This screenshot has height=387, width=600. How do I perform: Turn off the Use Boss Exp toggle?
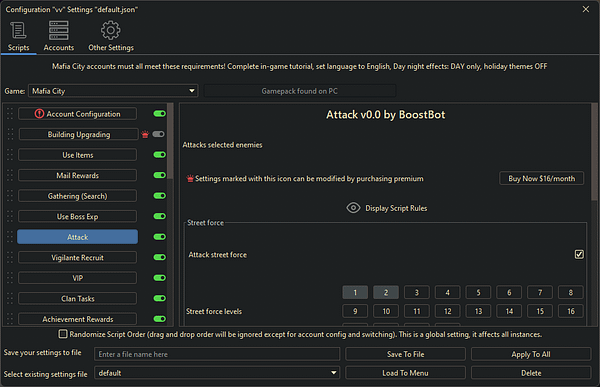point(160,217)
